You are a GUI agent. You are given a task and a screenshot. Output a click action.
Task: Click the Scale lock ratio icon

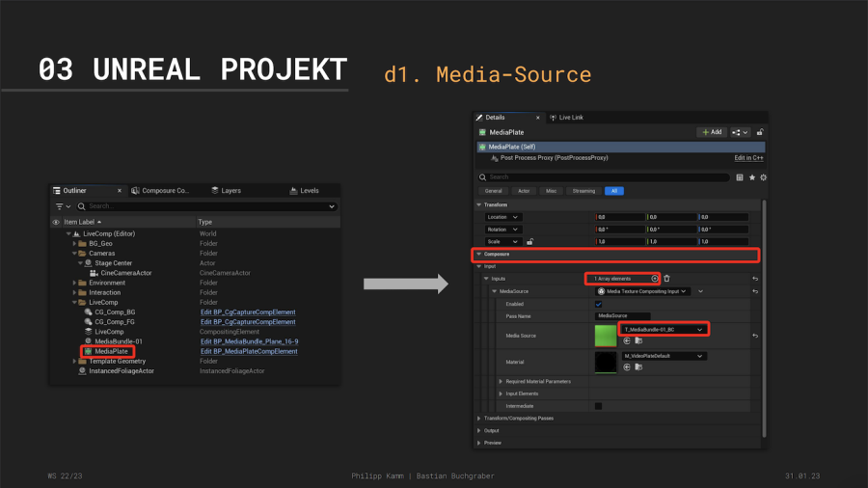(529, 241)
